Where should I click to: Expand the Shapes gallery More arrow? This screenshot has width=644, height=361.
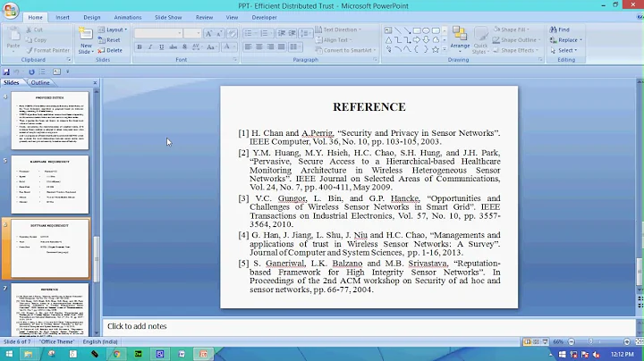pyautogui.click(x=444, y=50)
